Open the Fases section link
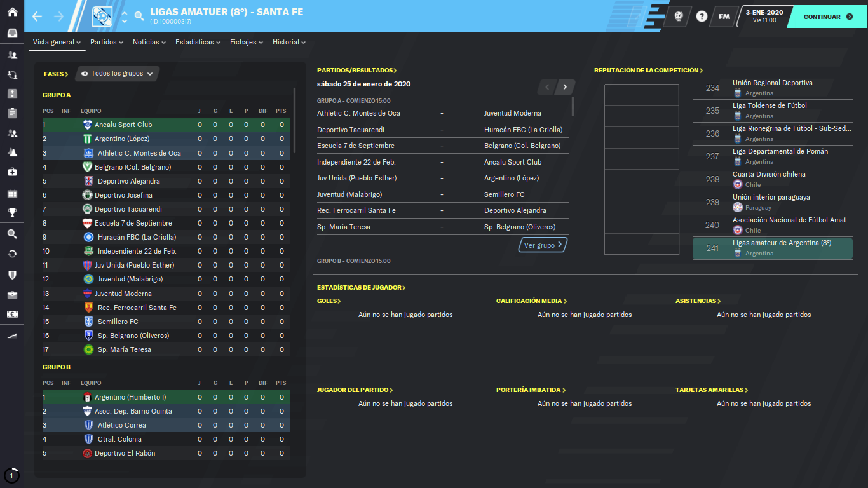This screenshot has width=868, height=488. tap(56, 74)
